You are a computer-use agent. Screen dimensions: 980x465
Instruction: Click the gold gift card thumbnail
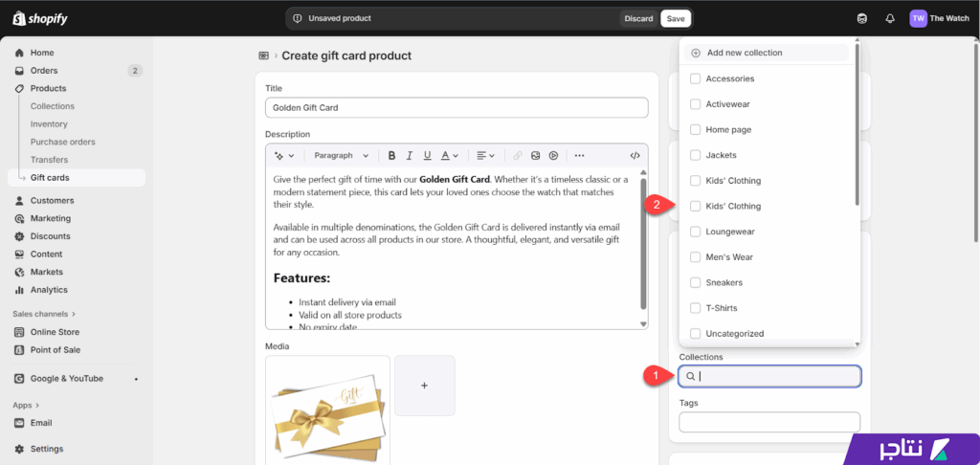327,410
